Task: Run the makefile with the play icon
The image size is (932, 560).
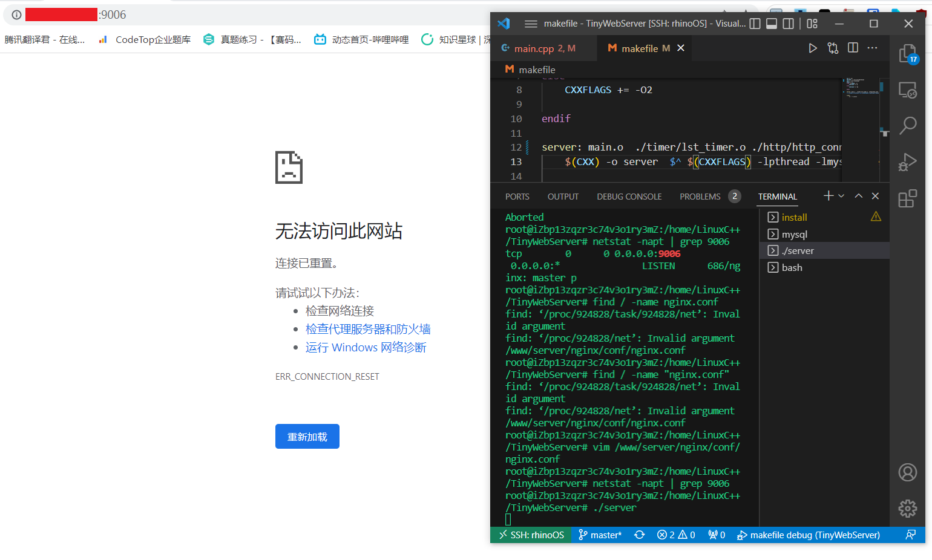Action: tap(813, 48)
